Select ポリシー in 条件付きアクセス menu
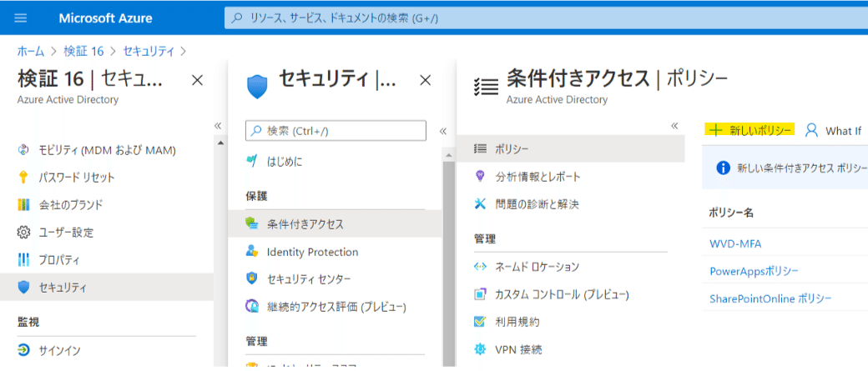 pos(571,148)
